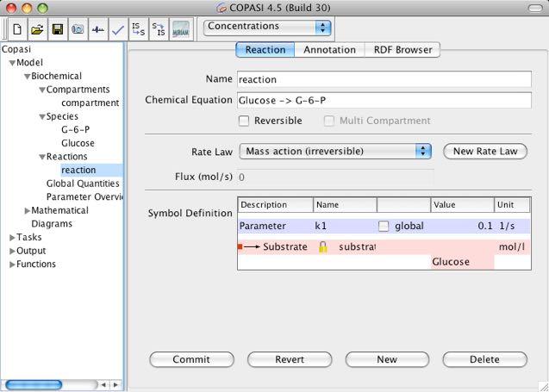Click the check model checkmark icon
549x392 pixels.
coord(118,29)
